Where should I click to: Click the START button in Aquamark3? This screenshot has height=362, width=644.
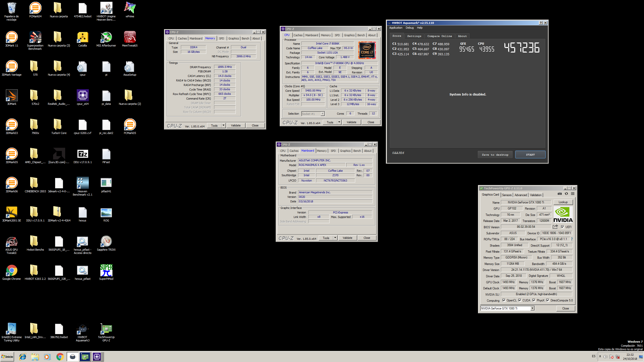click(x=530, y=155)
